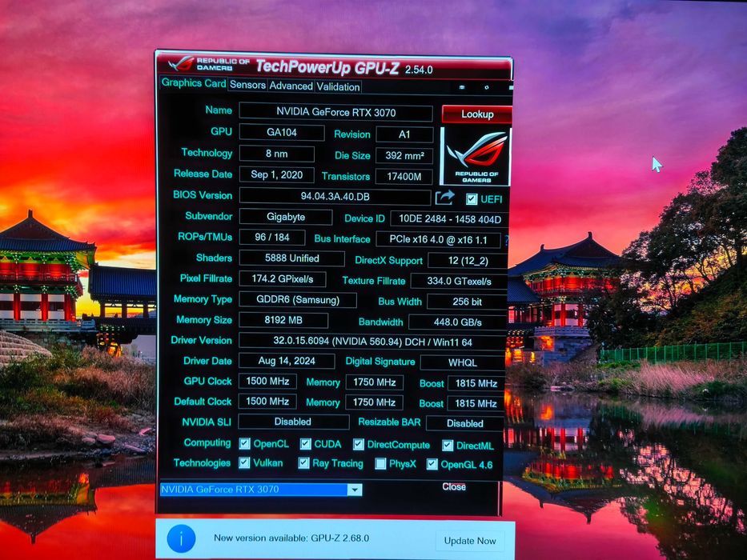Click the Default Clock row Boost value 1815 MHz
Screen dimensions: 747x560
tap(476, 404)
